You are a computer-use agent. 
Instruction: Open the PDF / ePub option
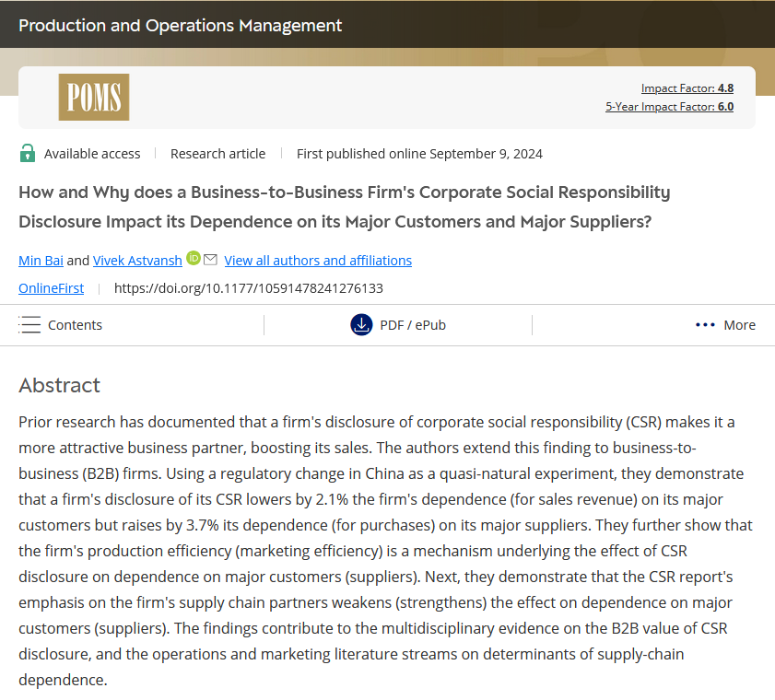[412, 325]
